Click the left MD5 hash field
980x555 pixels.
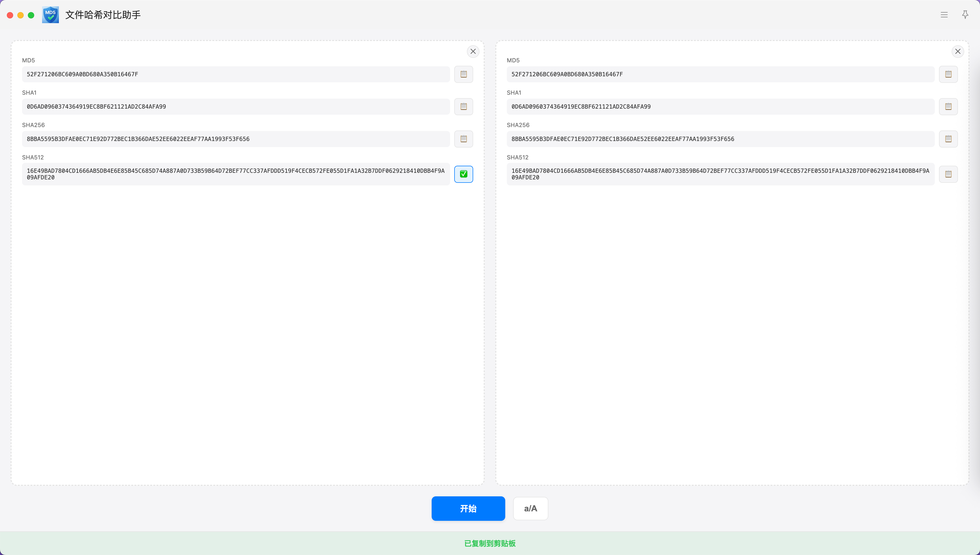click(x=235, y=74)
